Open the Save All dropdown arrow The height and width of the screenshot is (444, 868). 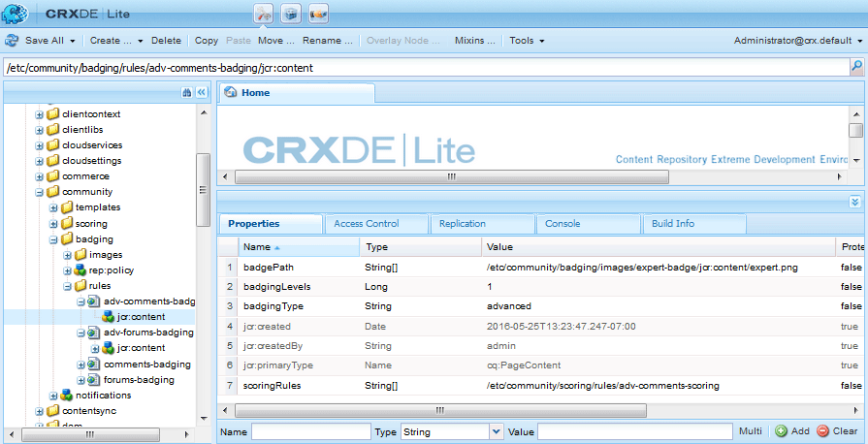(x=73, y=41)
